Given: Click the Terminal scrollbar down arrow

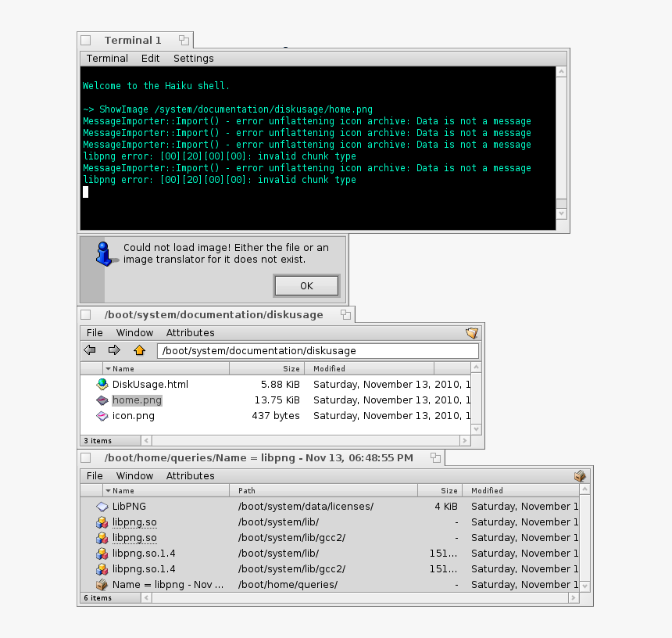Looking at the screenshot, I should (561, 213).
